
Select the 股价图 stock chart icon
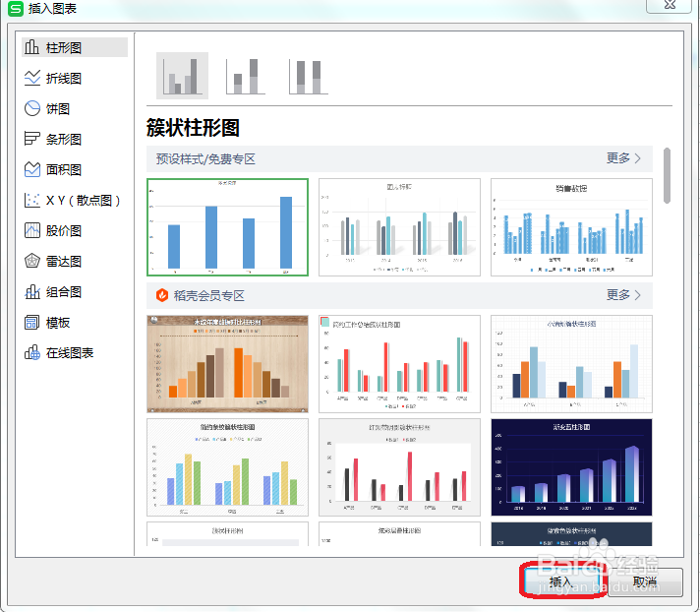32,230
